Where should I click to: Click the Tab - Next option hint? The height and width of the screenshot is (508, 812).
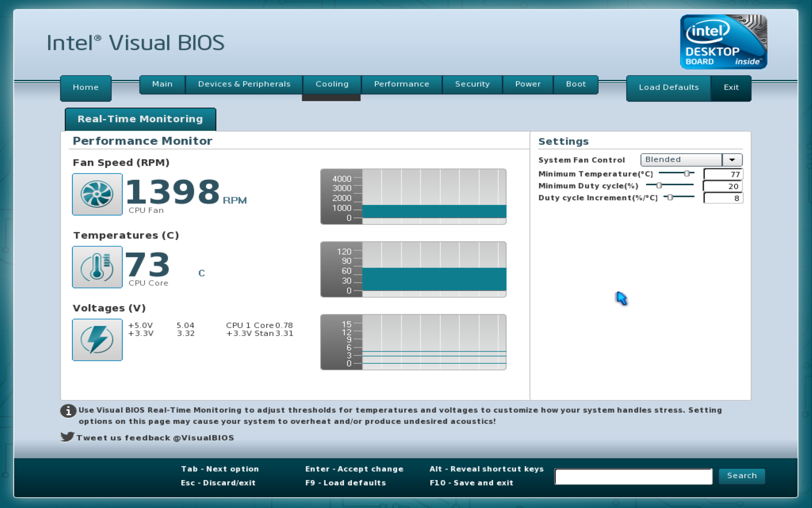point(220,469)
